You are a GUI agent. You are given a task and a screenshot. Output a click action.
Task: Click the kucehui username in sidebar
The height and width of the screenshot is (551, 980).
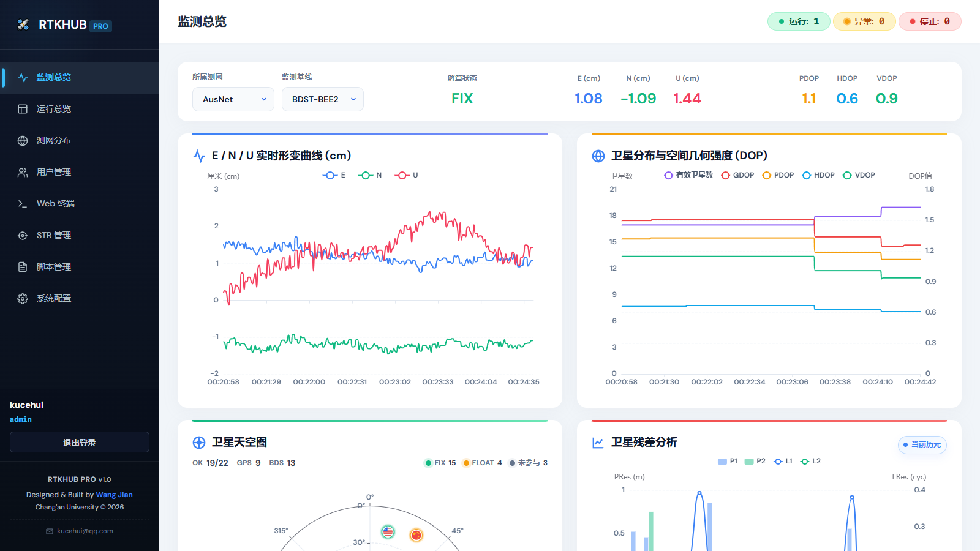point(27,405)
